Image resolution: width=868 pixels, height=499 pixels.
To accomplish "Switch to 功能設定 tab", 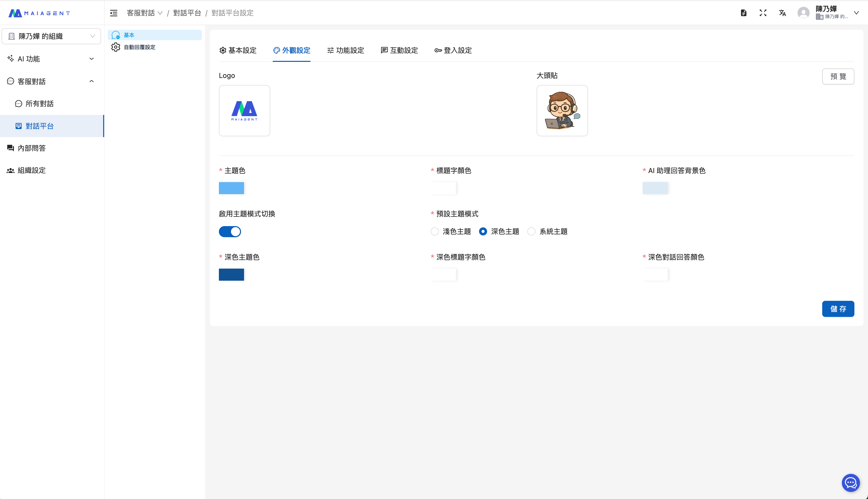I will [345, 50].
